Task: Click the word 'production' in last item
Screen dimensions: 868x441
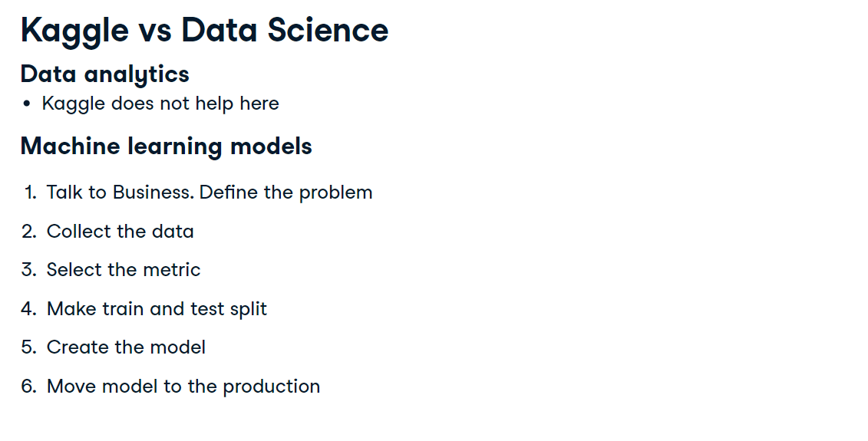Action: click(x=271, y=387)
